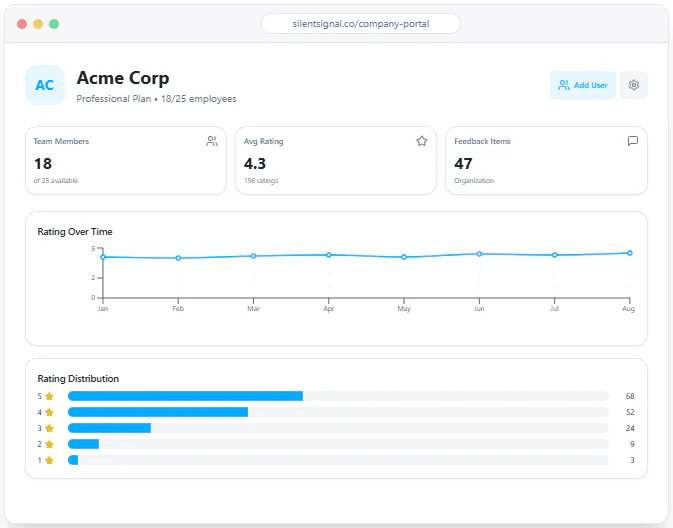Image resolution: width=673 pixels, height=528 pixels.
Task: Select the May data point on chart
Action: pyautogui.click(x=404, y=257)
